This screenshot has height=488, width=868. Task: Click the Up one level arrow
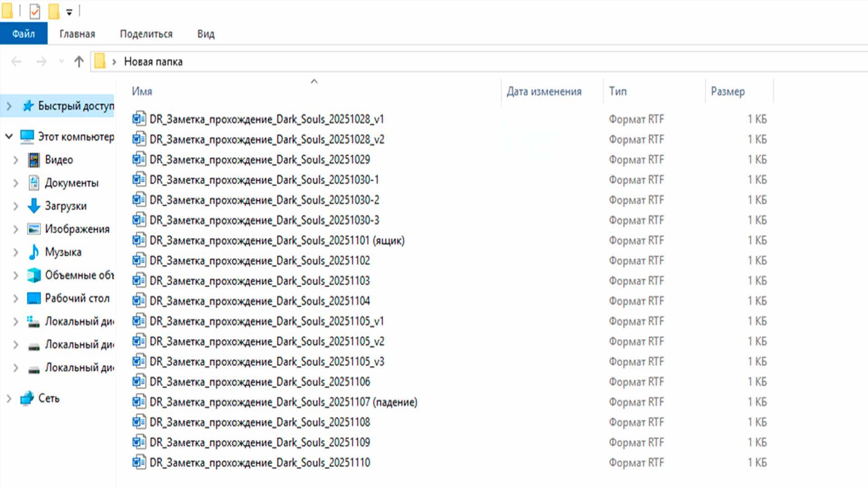(79, 61)
